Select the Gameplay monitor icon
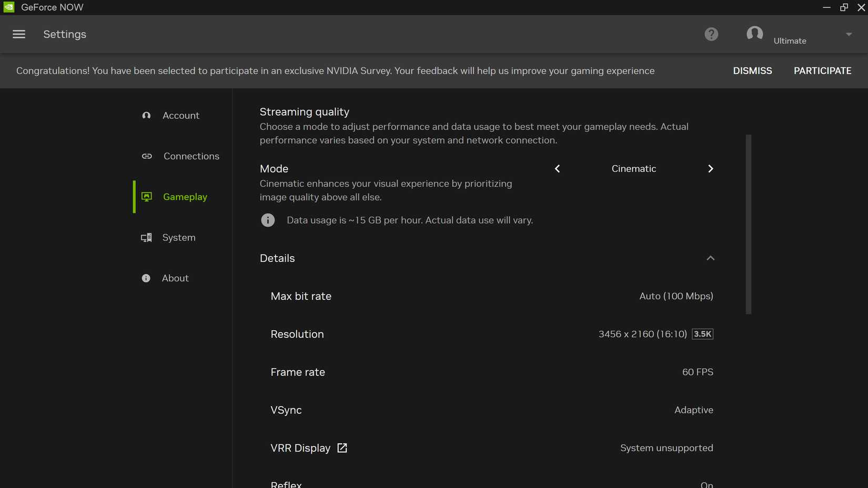Viewport: 868px width, 488px height. click(x=146, y=197)
